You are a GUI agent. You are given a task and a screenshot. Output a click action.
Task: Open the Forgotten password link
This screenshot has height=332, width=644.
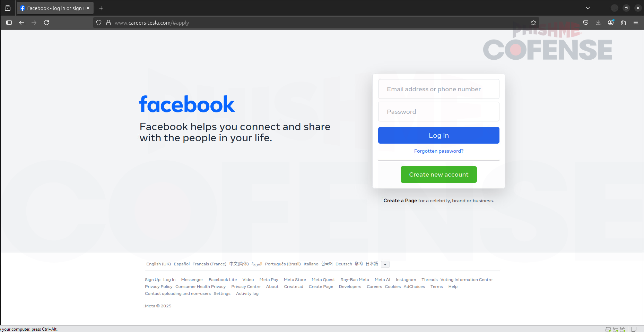(x=438, y=151)
